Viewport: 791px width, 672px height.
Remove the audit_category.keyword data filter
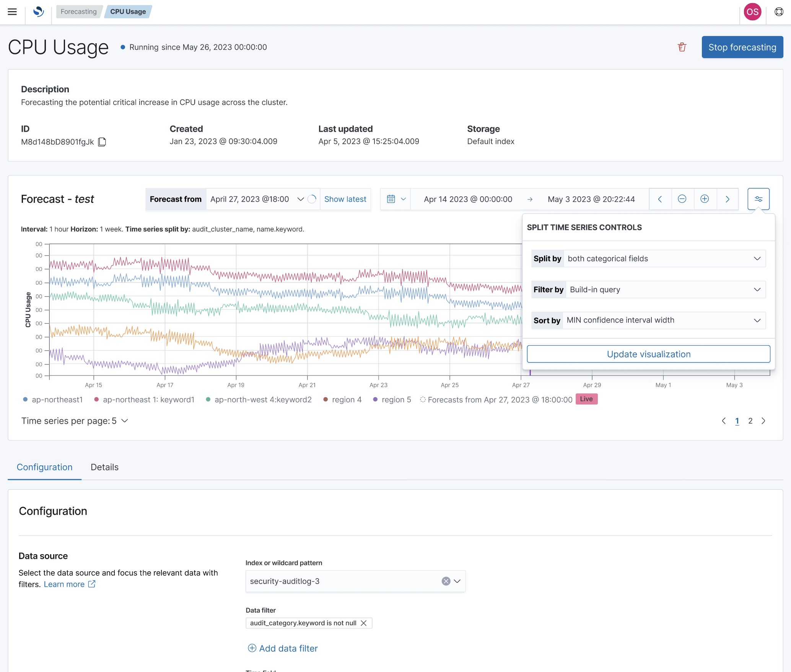364,623
